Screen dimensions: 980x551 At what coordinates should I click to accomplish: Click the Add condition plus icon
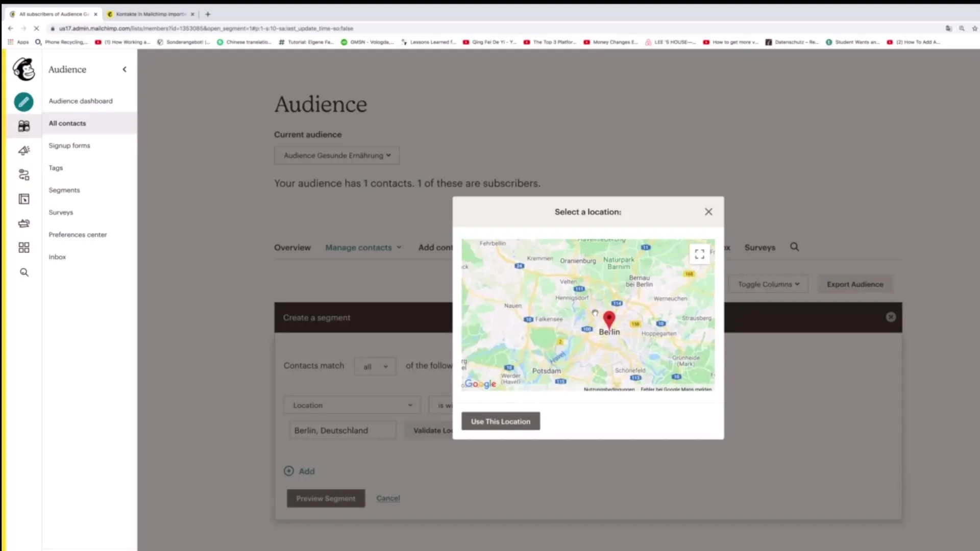[289, 471]
